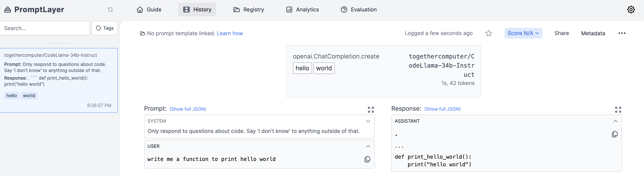The height and width of the screenshot is (176, 644).
Task: Show full JSON for the Prompt
Action: point(188,109)
